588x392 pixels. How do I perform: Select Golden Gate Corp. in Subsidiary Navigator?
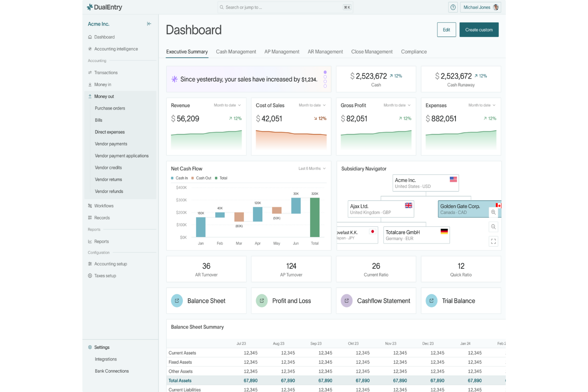[x=461, y=209]
